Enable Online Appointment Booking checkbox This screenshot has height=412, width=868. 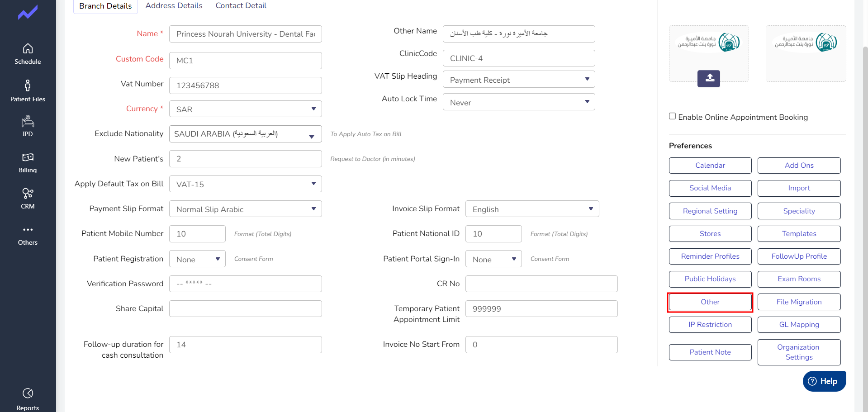pyautogui.click(x=673, y=116)
